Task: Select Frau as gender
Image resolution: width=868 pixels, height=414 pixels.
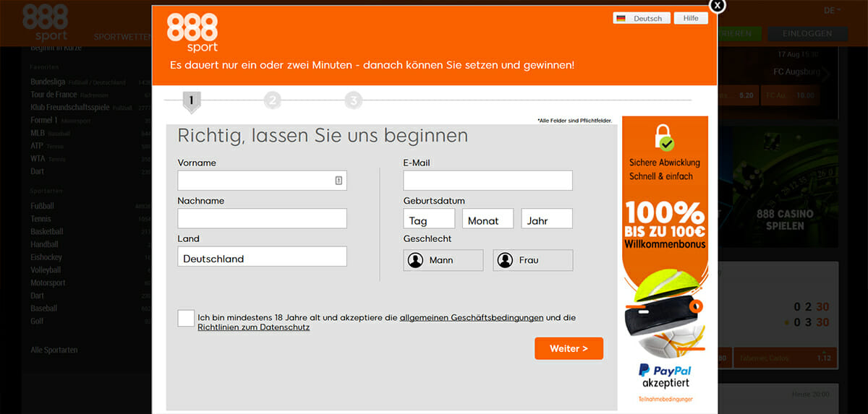Action: (x=532, y=260)
